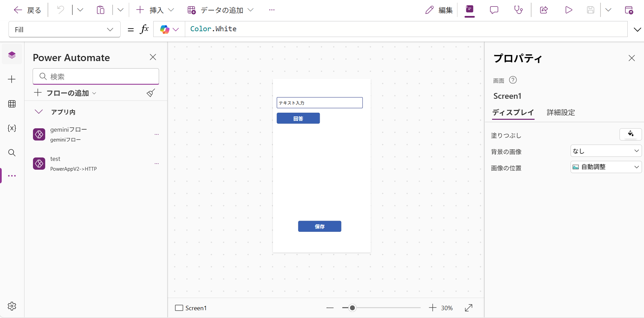Open the Copilot formula dropdown
Screen dimensions: 644x318
[x=169, y=29]
